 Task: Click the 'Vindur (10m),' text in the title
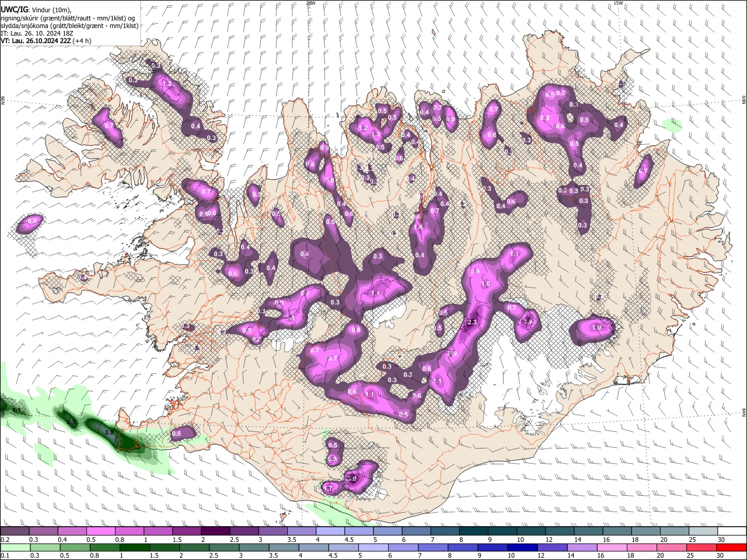51,10
